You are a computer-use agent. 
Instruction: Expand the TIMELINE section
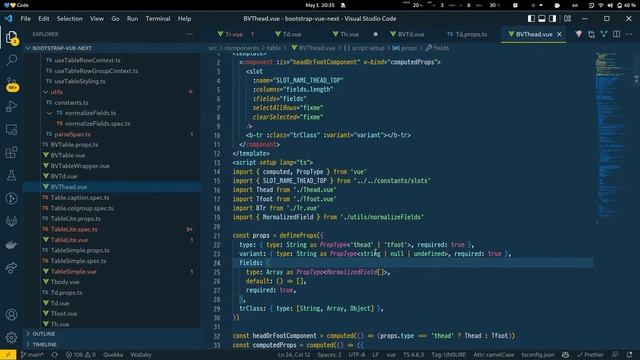tap(111, 344)
